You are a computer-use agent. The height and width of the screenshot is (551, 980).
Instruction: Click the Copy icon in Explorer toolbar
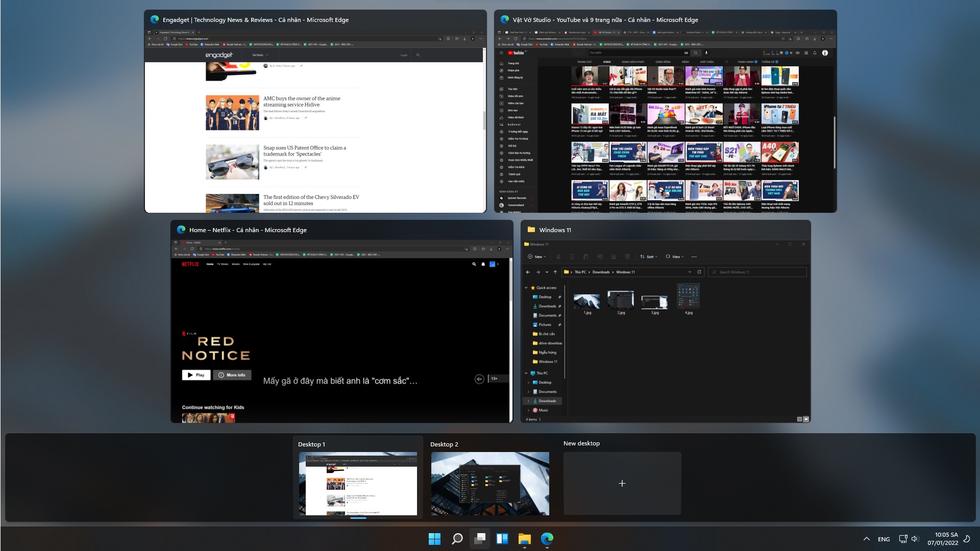coord(572,257)
